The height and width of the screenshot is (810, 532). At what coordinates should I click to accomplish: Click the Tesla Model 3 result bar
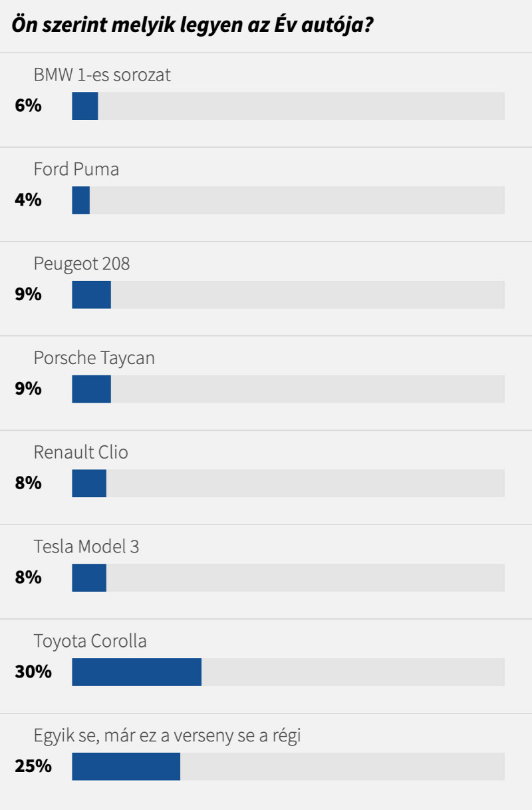tap(288, 578)
